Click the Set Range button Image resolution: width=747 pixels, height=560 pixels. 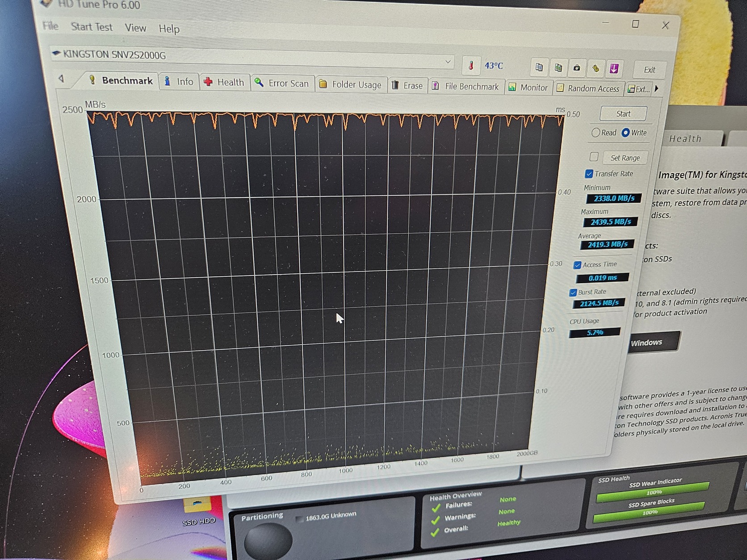625,158
